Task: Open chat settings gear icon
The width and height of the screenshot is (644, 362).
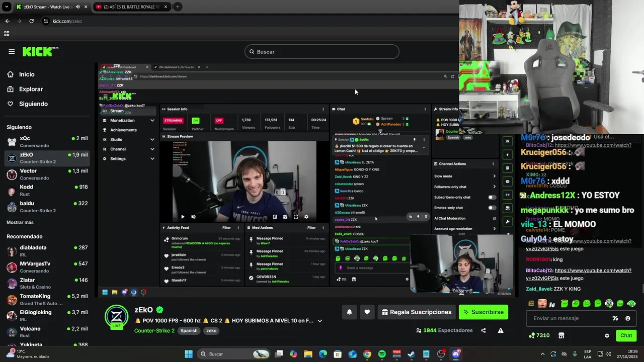Action: point(607,336)
